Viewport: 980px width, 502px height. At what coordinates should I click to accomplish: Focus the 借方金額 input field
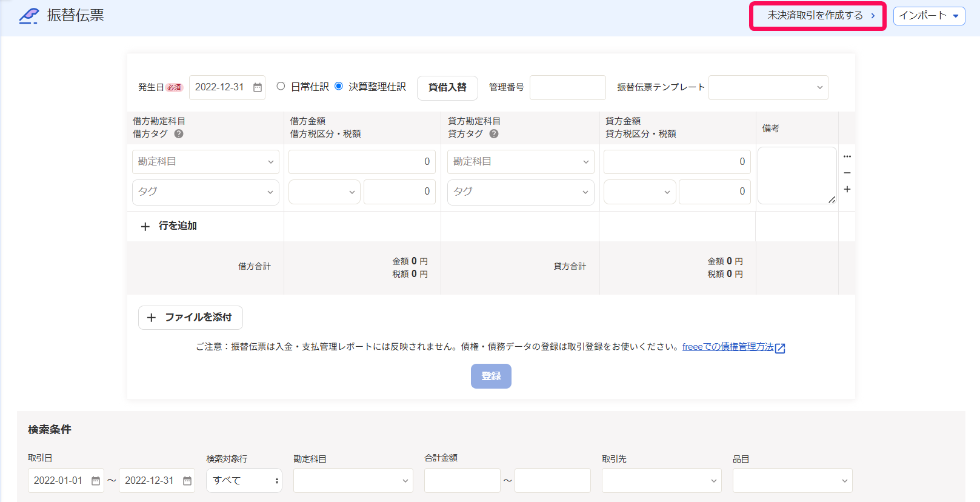362,162
